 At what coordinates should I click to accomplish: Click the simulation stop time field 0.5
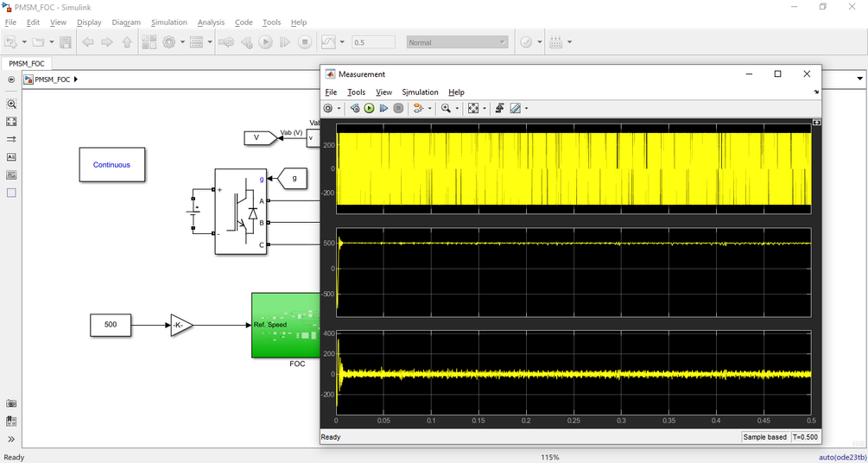[x=374, y=42]
